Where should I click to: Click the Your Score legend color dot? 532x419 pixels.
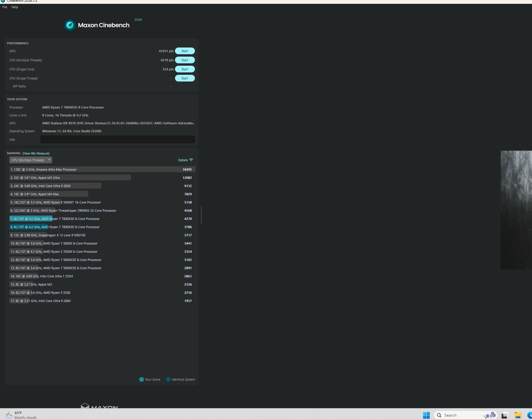click(x=141, y=380)
